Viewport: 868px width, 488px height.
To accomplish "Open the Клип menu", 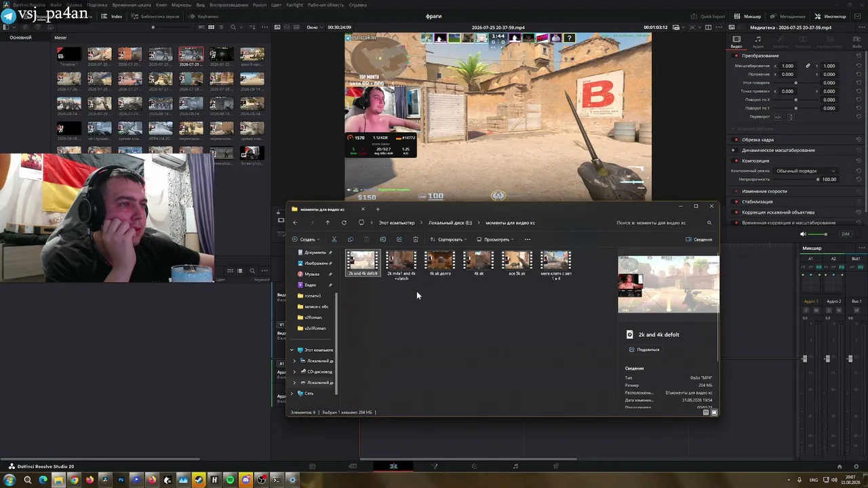I will [x=161, y=5].
